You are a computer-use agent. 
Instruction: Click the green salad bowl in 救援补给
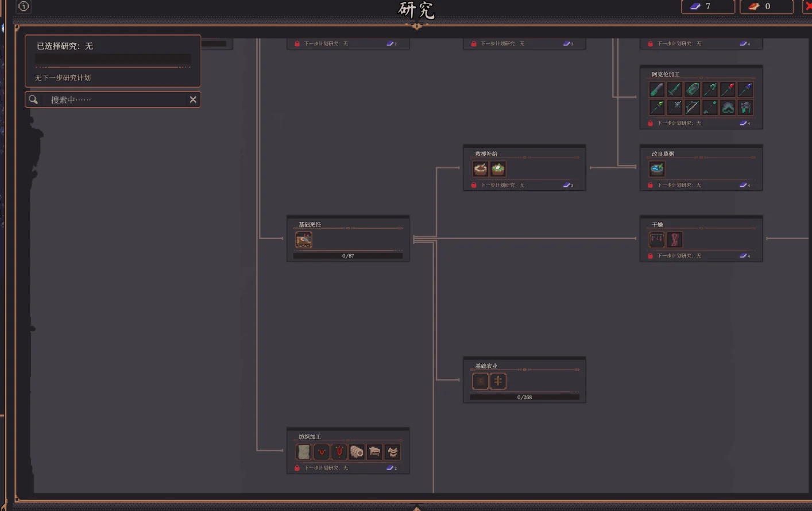(x=498, y=169)
